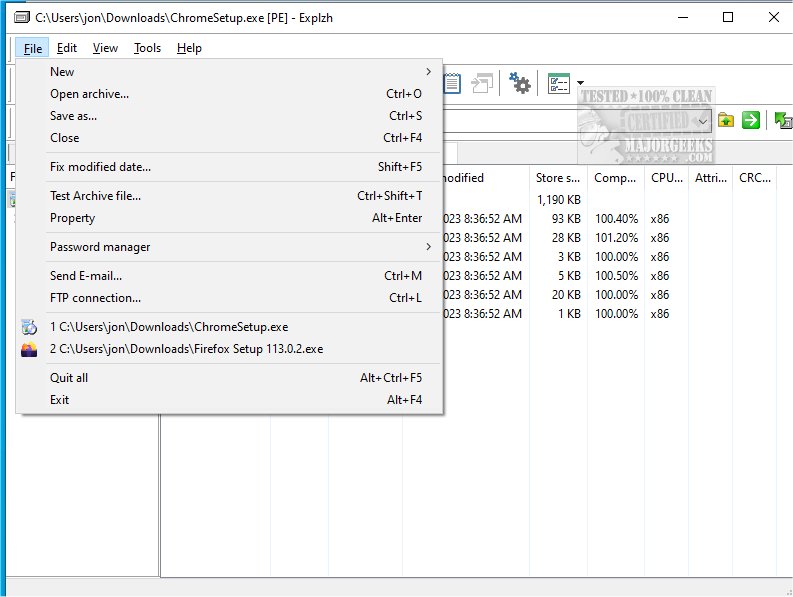Image resolution: width=793 pixels, height=597 pixels.
Task: Select the 1,190 KB store size cell
Action: click(x=558, y=200)
